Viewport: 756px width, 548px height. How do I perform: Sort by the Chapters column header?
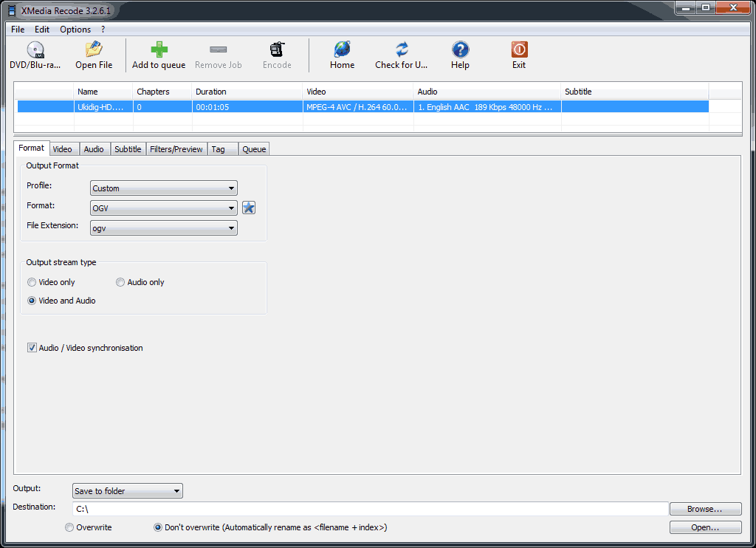162,92
